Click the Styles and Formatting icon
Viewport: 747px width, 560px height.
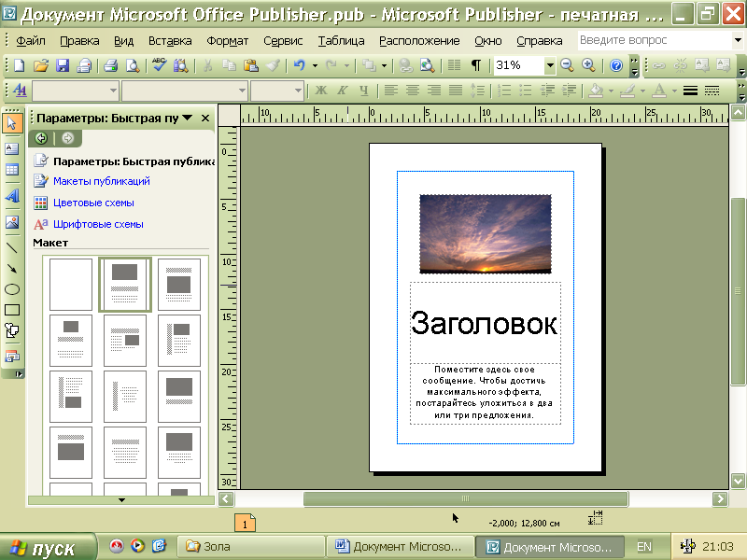(x=20, y=90)
